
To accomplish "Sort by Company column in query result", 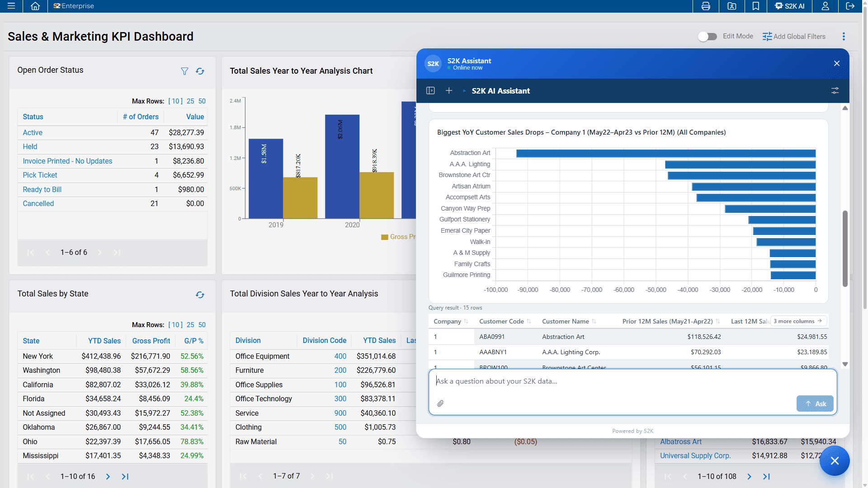I will 451,321.
